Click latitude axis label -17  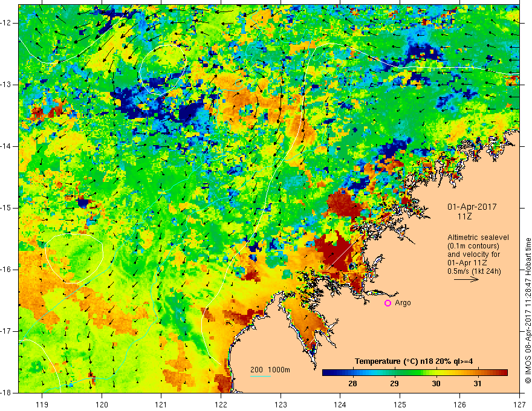7,331
